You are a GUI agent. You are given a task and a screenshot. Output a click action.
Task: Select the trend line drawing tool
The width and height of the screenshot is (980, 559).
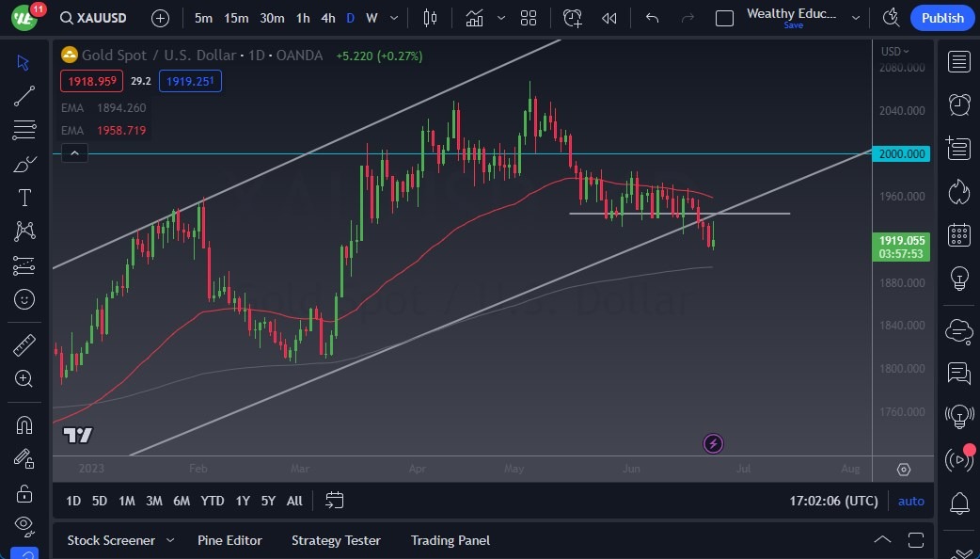(24, 96)
